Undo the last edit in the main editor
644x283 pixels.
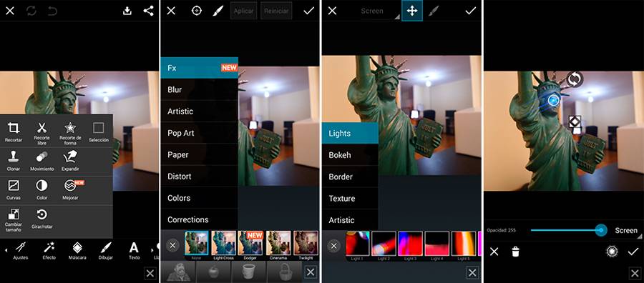tap(52, 11)
